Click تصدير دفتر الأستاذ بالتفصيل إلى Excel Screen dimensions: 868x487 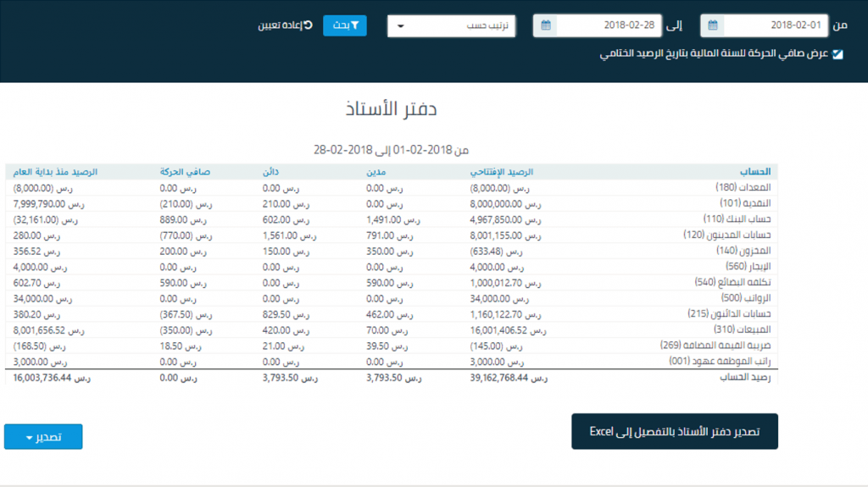tap(675, 432)
